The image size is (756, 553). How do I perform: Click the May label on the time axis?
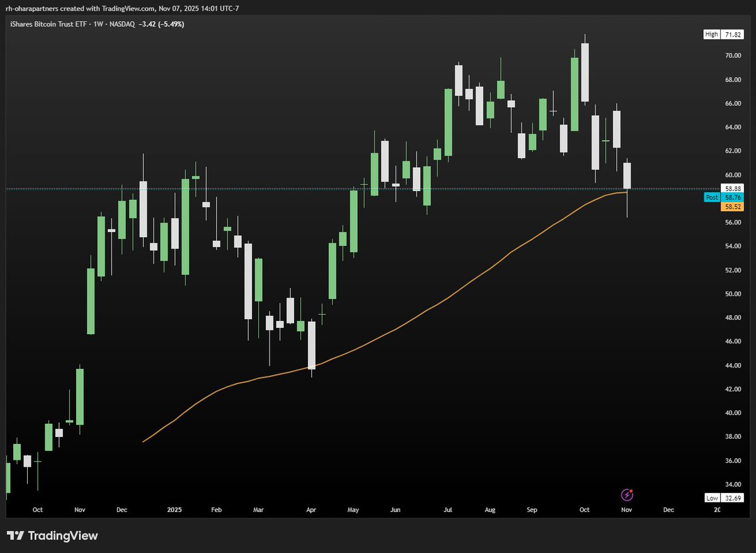click(x=353, y=509)
